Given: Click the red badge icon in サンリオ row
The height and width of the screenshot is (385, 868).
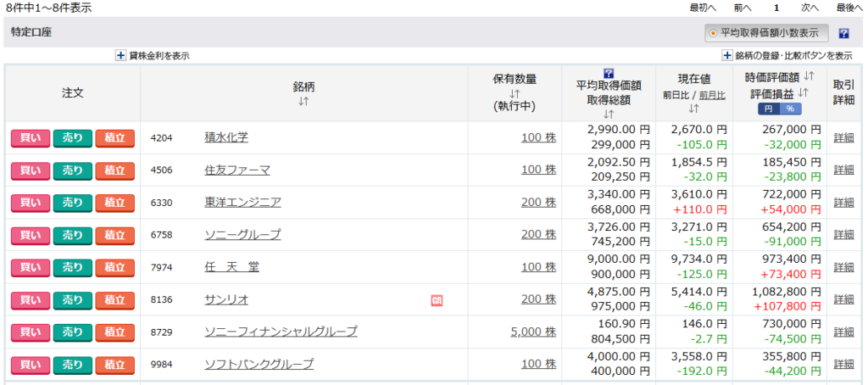Looking at the screenshot, I should coord(437,299).
